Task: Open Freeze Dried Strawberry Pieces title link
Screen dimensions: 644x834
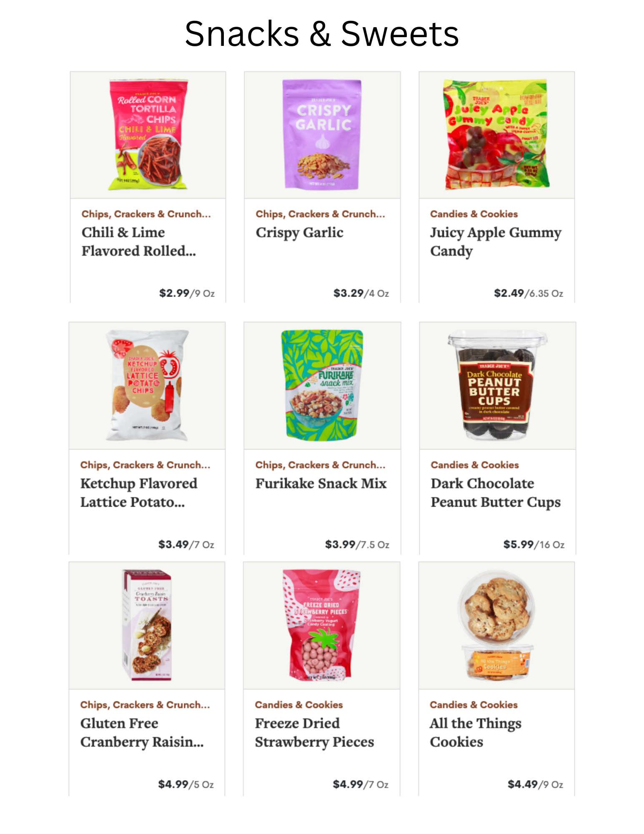Action: tap(314, 733)
